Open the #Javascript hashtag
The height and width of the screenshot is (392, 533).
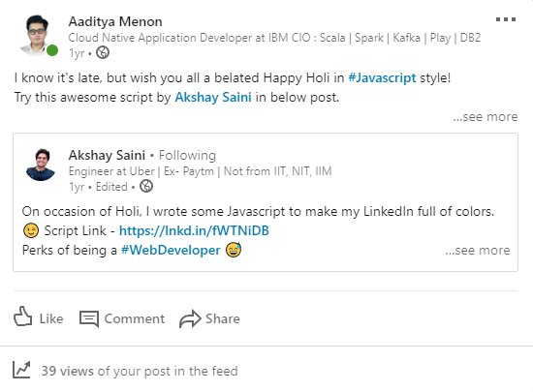[x=382, y=77]
